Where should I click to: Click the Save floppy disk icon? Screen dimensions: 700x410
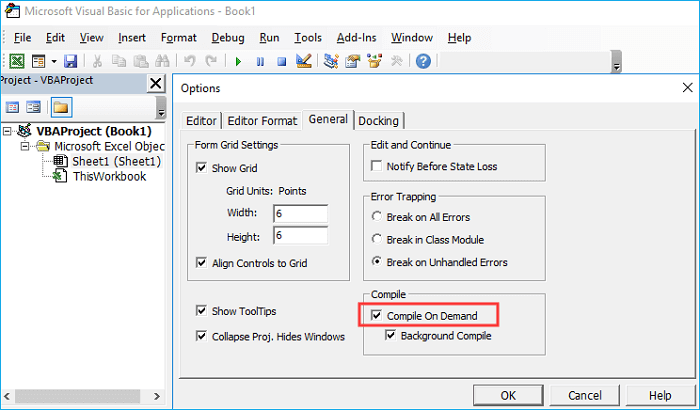(71, 61)
